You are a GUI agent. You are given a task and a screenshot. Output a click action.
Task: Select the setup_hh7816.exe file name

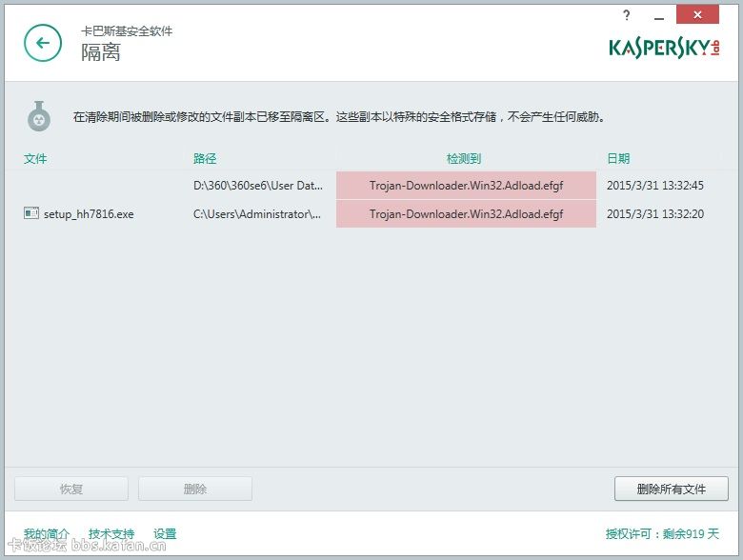(x=89, y=214)
